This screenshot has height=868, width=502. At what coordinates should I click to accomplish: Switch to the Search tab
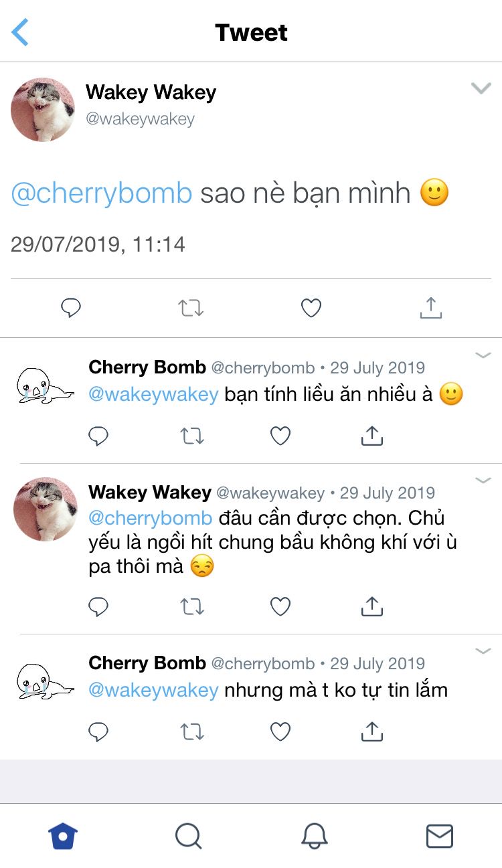pyautogui.click(x=188, y=836)
